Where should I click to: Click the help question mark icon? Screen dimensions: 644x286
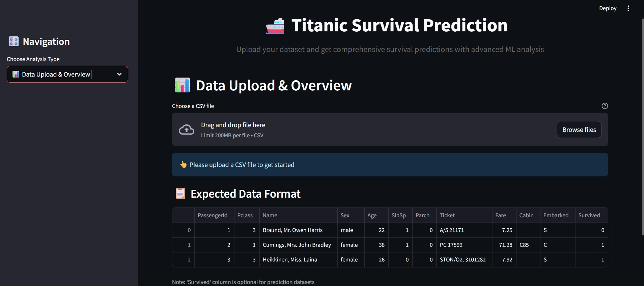(605, 106)
